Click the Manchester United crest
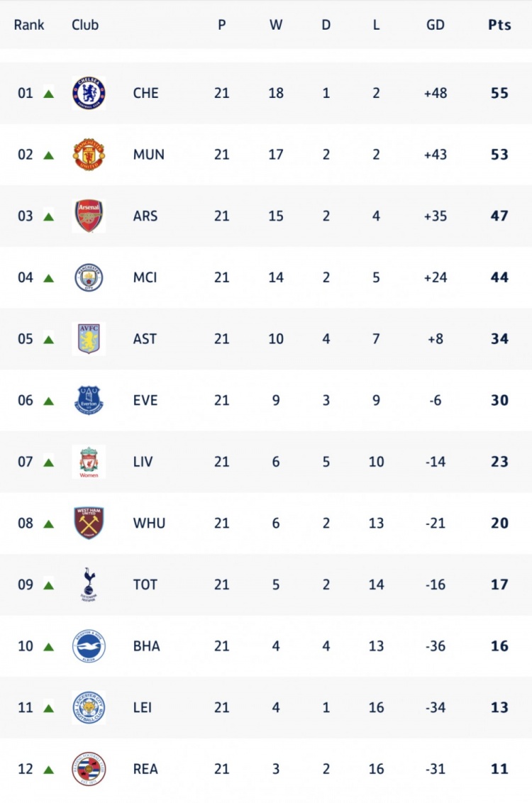 [x=89, y=155]
